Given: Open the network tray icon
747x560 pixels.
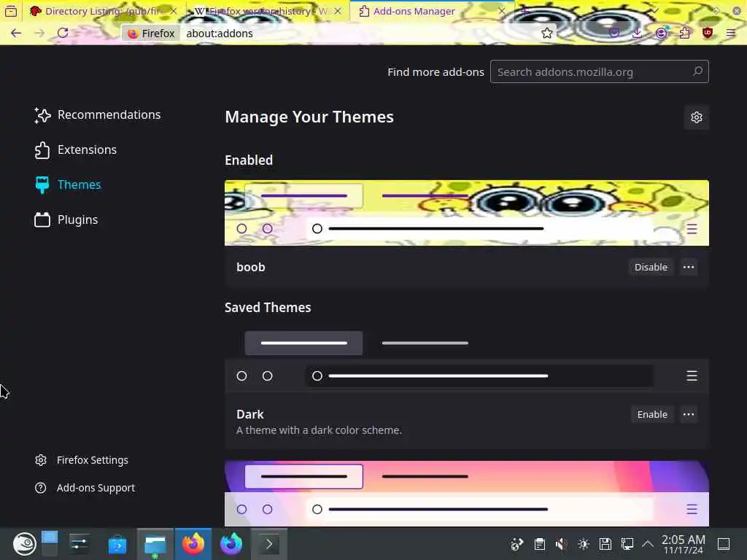Looking at the screenshot, I should [627, 544].
